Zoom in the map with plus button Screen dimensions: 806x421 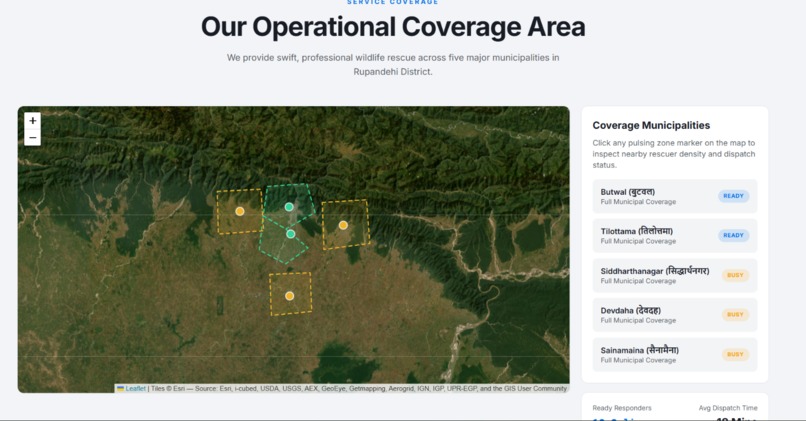[x=32, y=121]
